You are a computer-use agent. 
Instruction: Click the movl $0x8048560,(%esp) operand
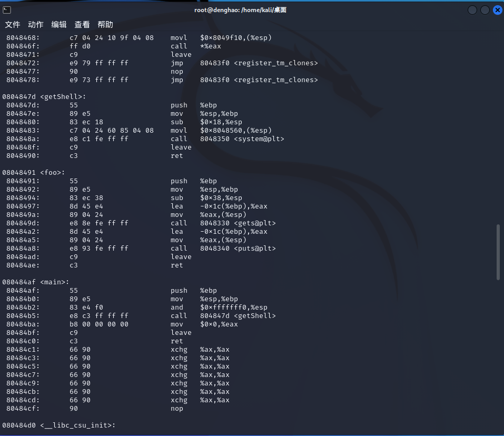click(x=236, y=131)
